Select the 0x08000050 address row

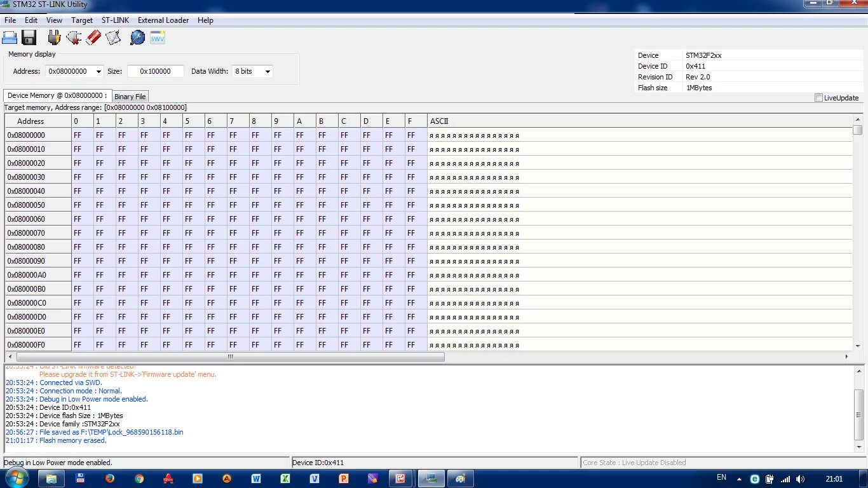[x=429, y=205]
